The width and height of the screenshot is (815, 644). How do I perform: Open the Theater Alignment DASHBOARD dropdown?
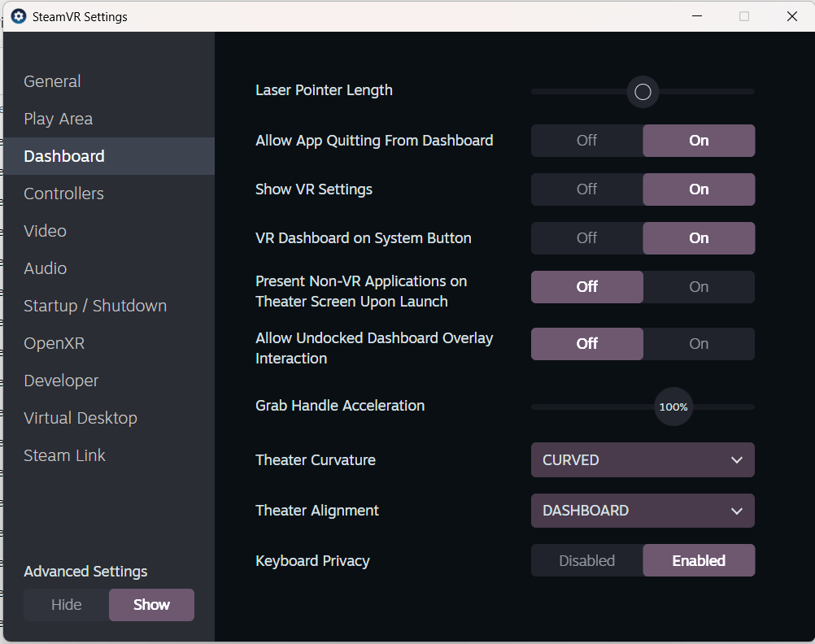(643, 511)
